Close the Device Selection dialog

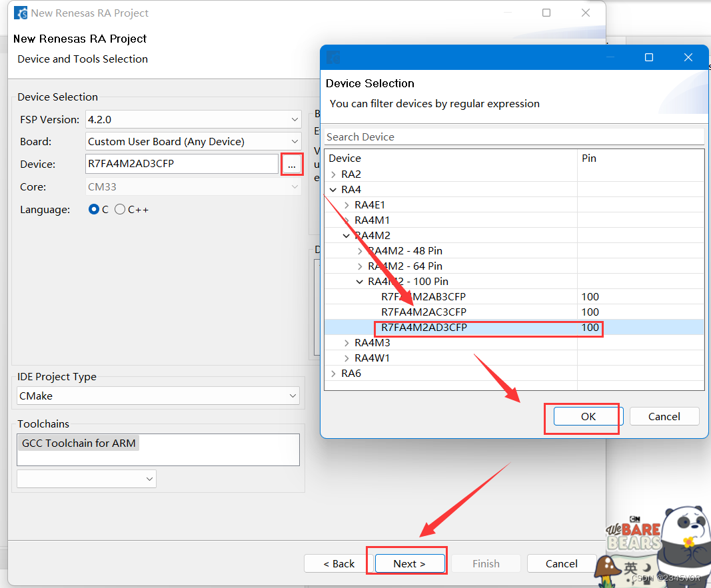(688, 57)
